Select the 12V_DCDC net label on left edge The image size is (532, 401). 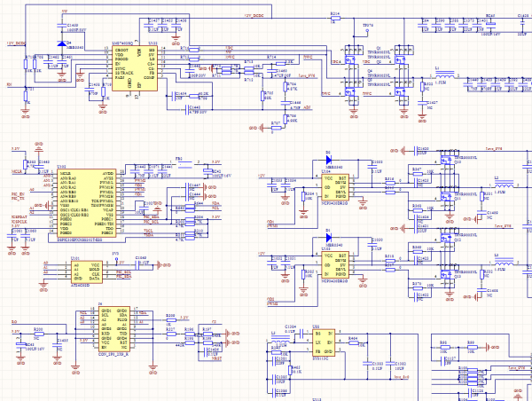(x=17, y=43)
